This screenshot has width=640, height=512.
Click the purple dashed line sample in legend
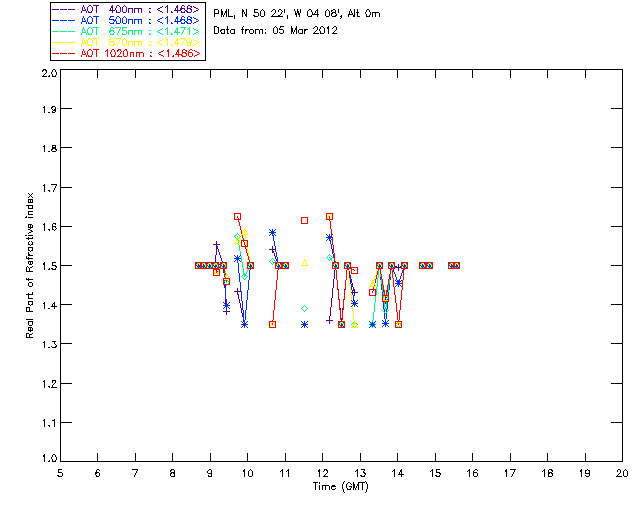[x=64, y=9]
